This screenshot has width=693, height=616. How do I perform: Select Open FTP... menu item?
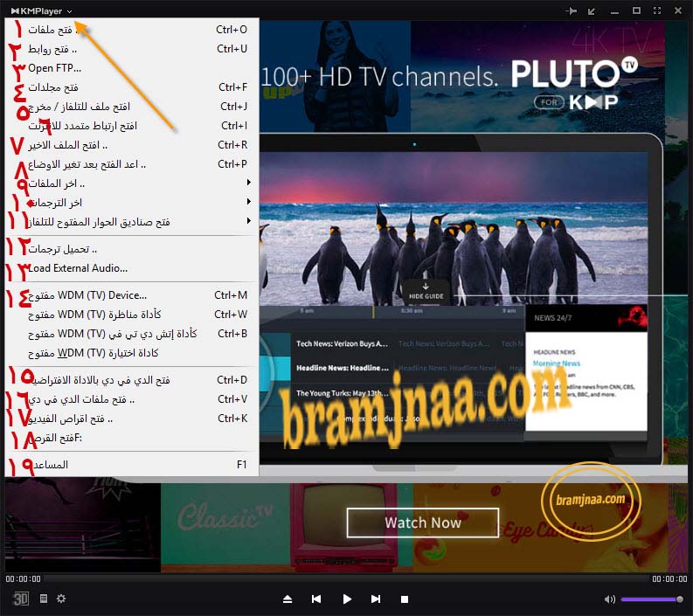[132, 68]
